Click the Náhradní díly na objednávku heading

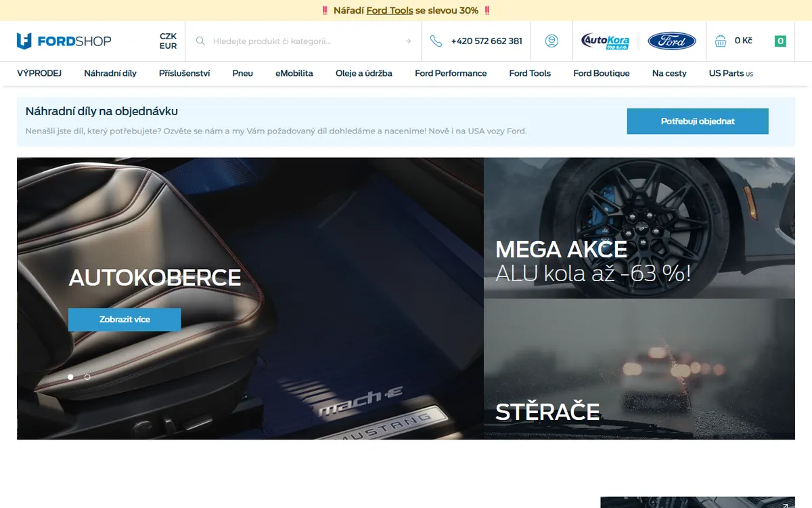tap(101, 111)
